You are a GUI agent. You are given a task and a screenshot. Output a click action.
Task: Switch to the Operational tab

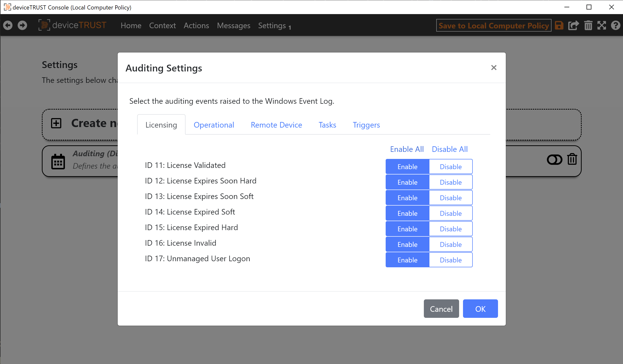[214, 125]
